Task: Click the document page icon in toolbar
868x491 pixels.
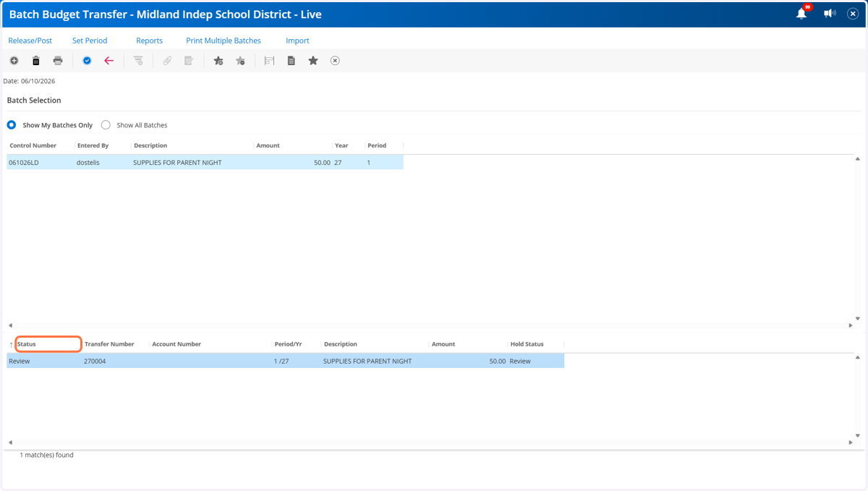Action: click(291, 61)
